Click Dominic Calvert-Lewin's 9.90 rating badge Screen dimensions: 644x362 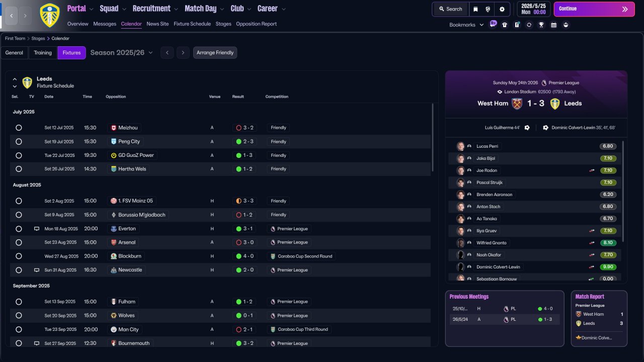point(608,267)
